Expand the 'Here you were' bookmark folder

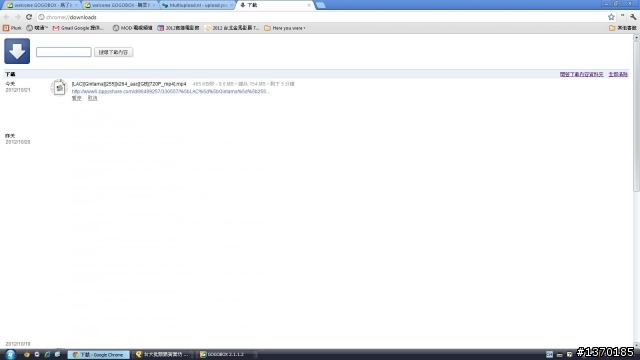pos(285,28)
